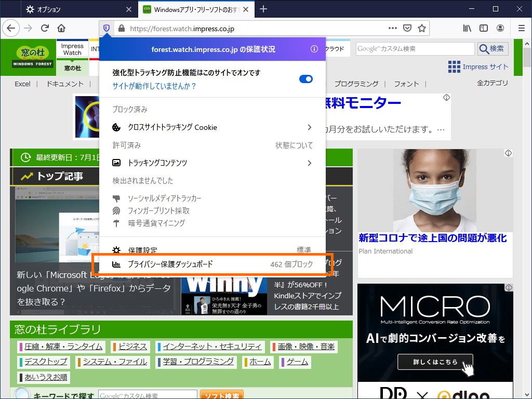Viewport: 532px width, 399px height.
Task: Click the Google カスタム検索 field at top
Action: click(x=415, y=49)
